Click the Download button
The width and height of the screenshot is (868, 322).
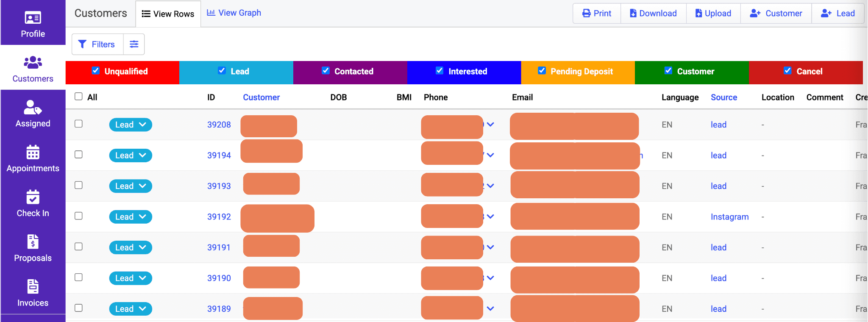pos(653,14)
